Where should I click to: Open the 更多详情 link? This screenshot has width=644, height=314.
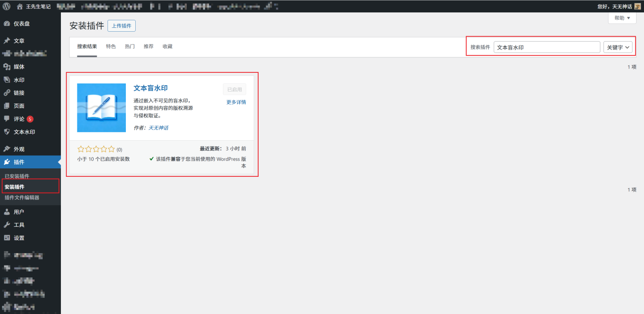(236, 102)
